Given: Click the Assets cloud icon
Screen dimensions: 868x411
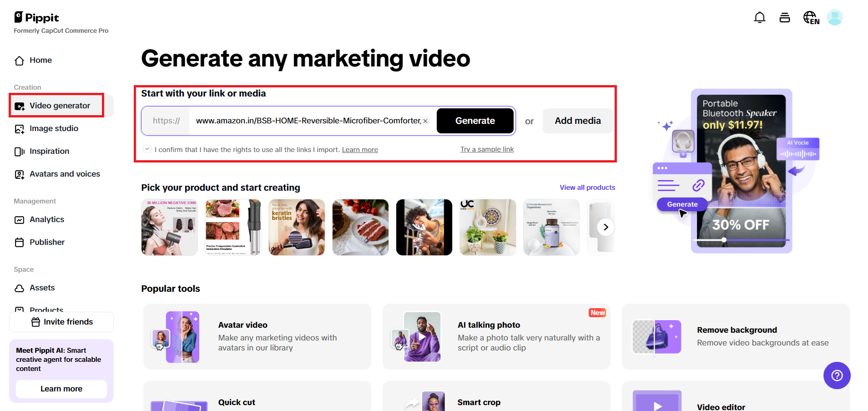Looking at the screenshot, I should pos(19,288).
